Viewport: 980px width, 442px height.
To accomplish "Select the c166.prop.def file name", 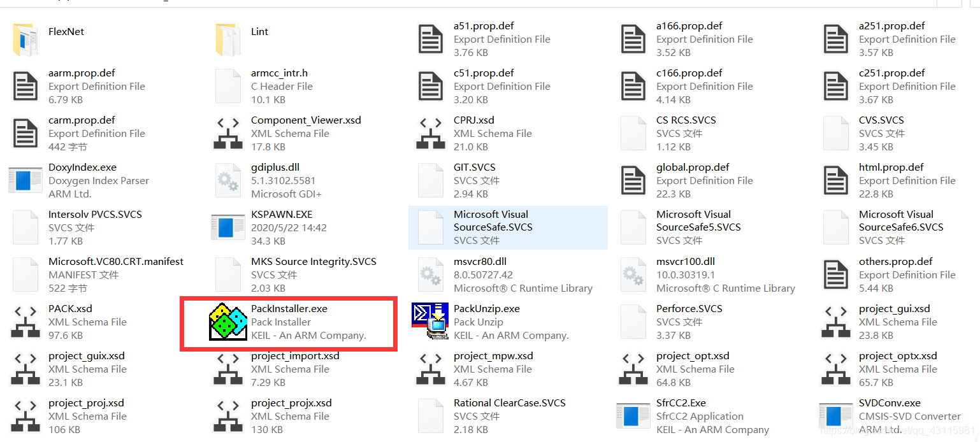I will pyautogui.click(x=689, y=73).
